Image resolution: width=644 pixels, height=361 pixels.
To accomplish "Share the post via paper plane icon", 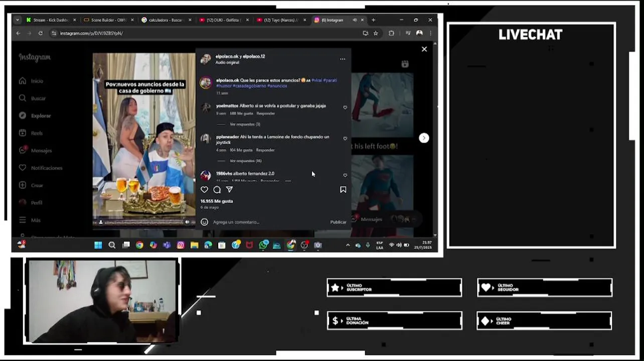I will [229, 190].
